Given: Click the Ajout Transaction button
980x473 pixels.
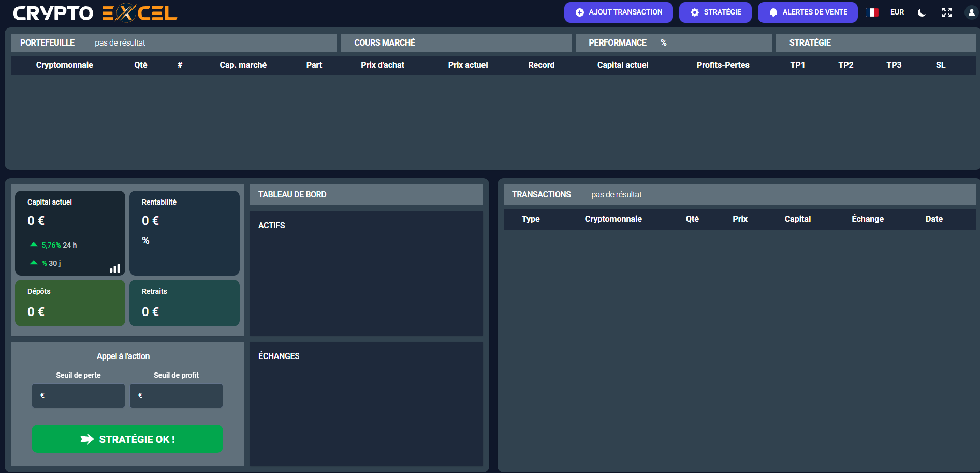Looking at the screenshot, I should (618, 12).
